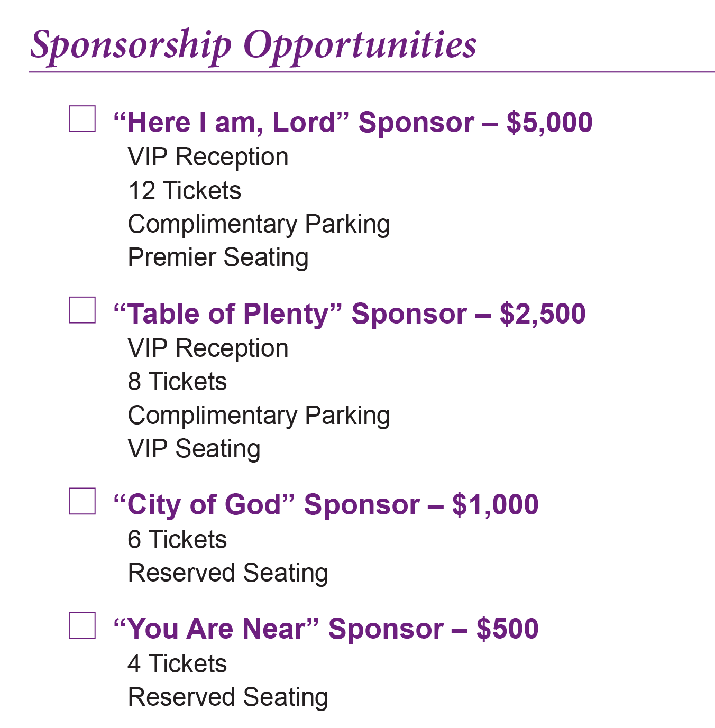Tick the "City of God" Sponsor checkbox
The height and width of the screenshot is (728, 715).
[82, 501]
